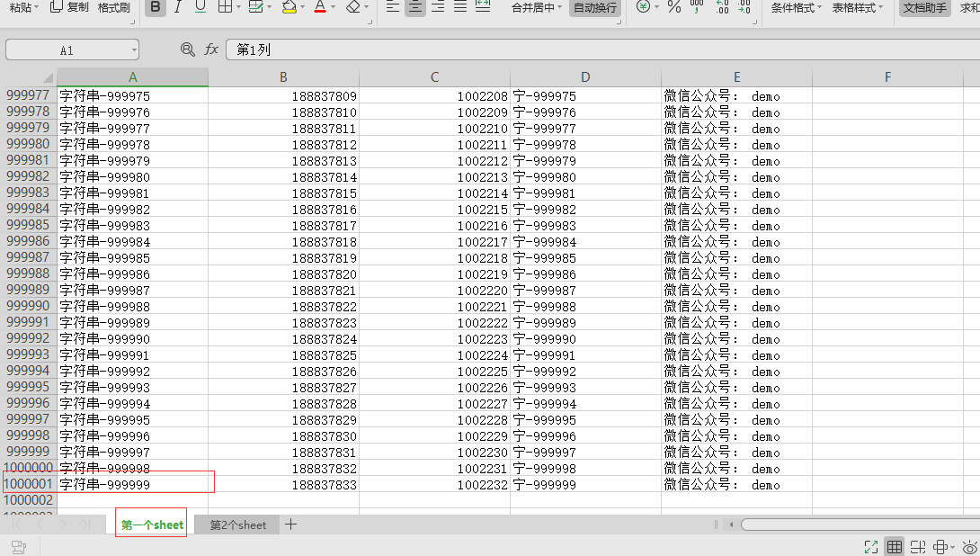
Task: Go to previous sheet navigation arrow
Action: click(x=40, y=525)
